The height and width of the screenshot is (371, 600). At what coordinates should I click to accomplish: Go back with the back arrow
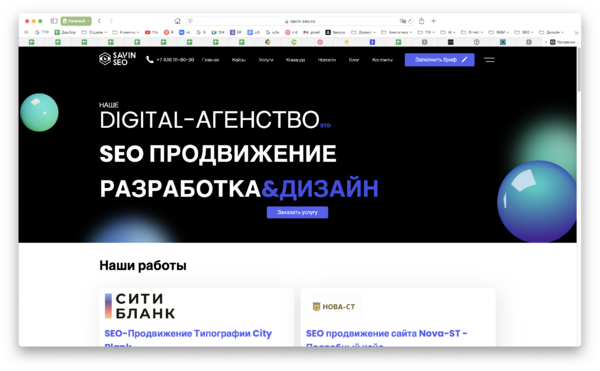point(99,21)
